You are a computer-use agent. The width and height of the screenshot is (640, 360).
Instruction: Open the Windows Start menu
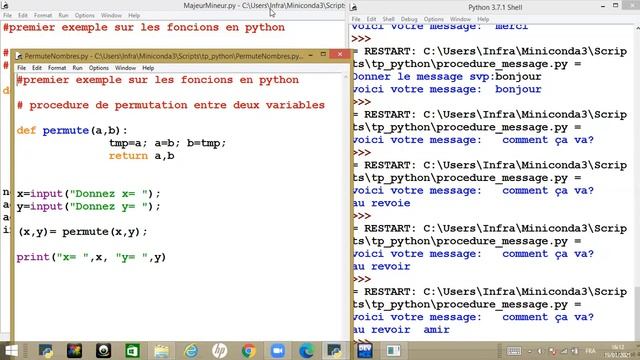[11, 351]
